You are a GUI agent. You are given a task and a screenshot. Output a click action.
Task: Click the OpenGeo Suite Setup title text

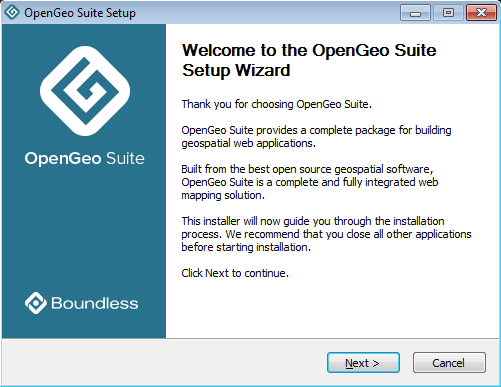pyautogui.click(x=80, y=13)
